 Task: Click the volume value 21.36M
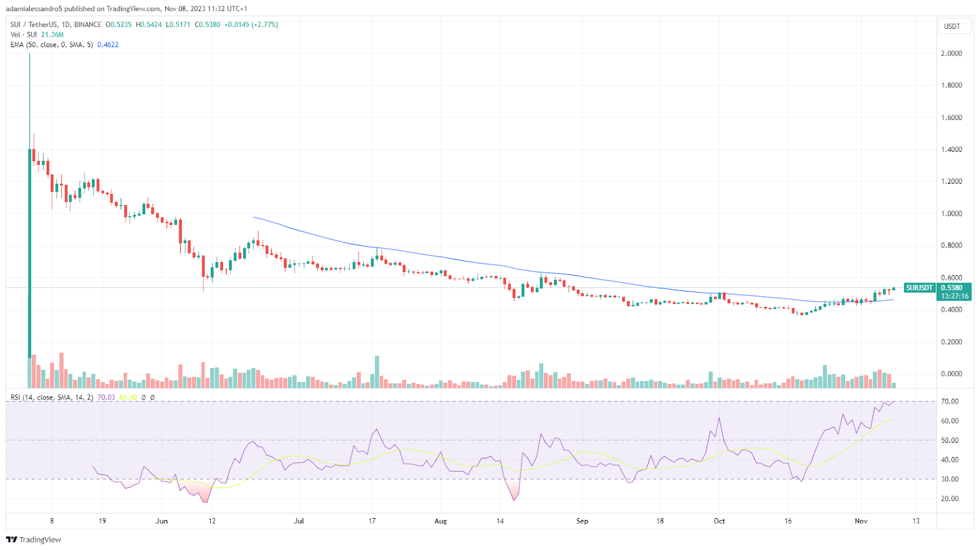click(x=53, y=35)
